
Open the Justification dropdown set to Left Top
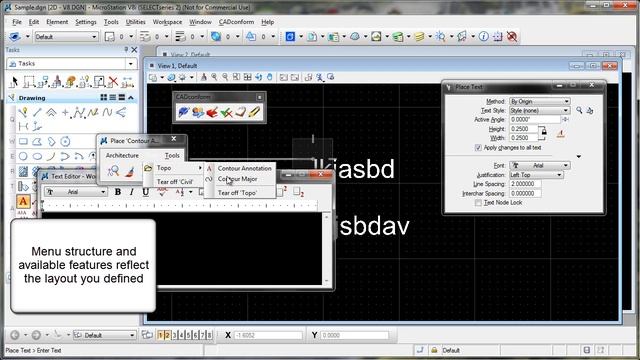(x=536, y=175)
